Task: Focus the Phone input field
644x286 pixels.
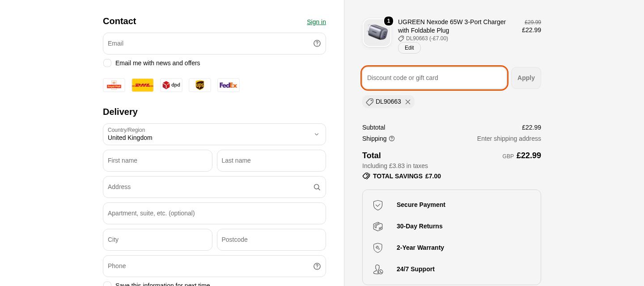Action: point(214,266)
